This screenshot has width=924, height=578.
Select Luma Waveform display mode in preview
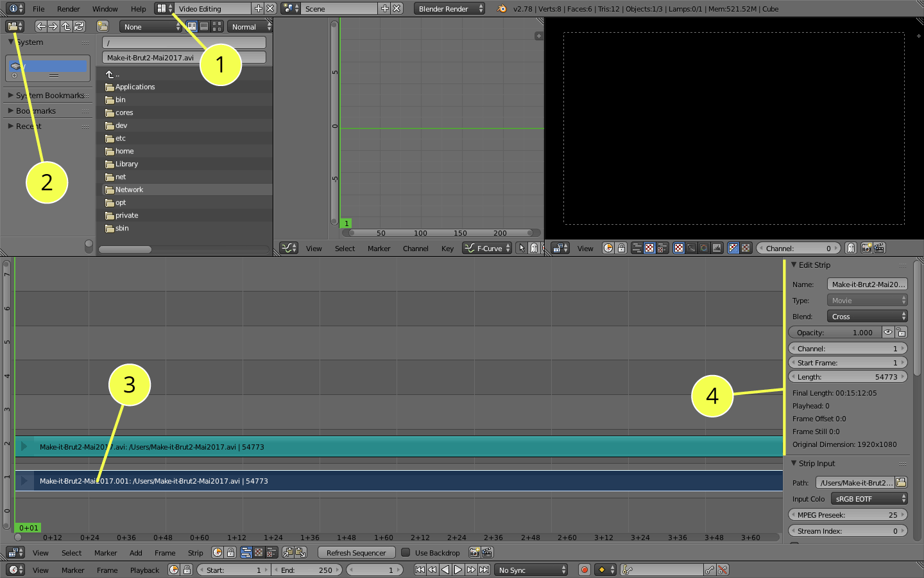(691, 248)
